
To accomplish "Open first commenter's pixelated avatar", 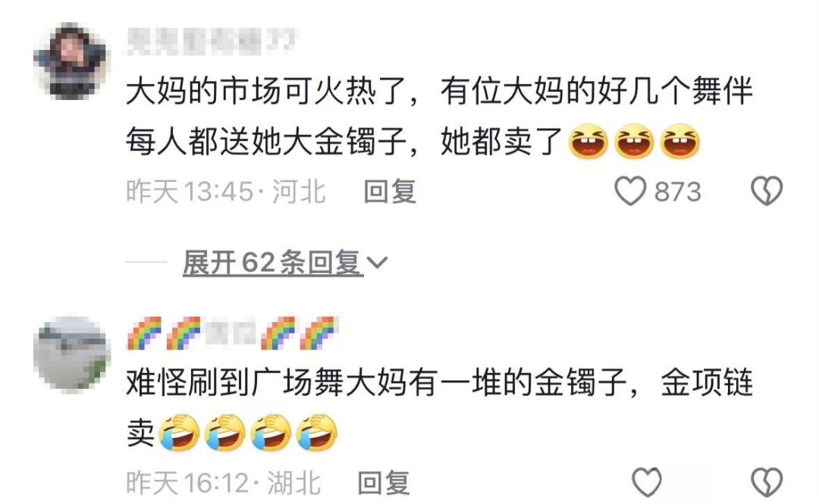I will click(71, 61).
